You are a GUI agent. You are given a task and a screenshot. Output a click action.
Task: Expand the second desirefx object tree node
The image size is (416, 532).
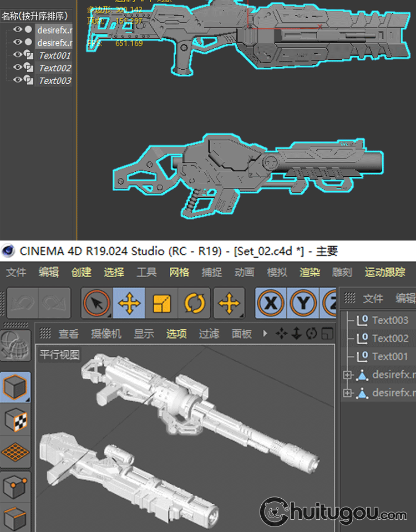pos(348,393)
